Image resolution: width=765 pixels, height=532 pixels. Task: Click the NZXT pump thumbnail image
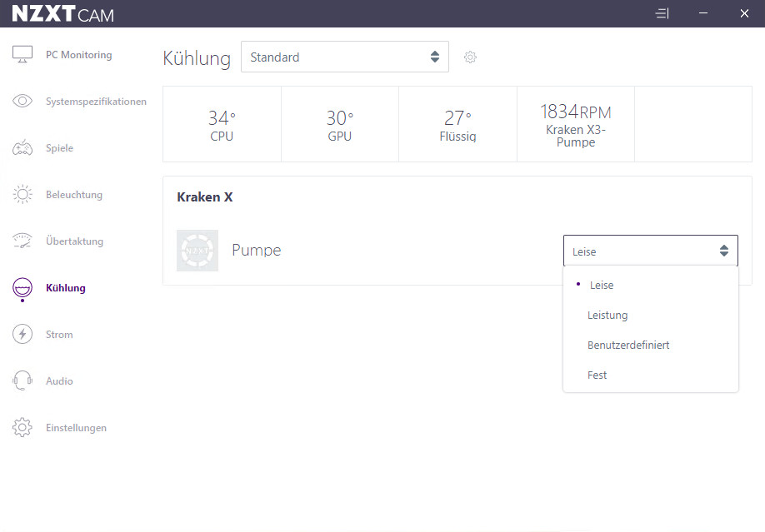pyautogui.click(x=197, y=251)
